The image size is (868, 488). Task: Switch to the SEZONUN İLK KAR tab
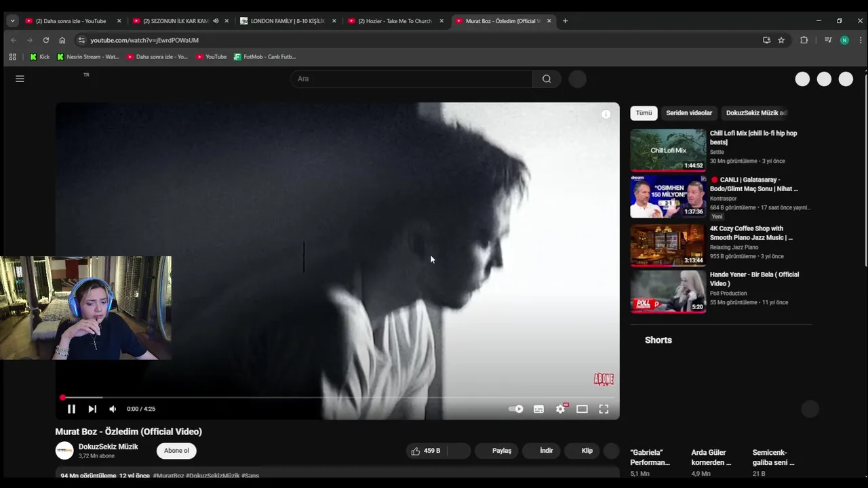(175, 21)
